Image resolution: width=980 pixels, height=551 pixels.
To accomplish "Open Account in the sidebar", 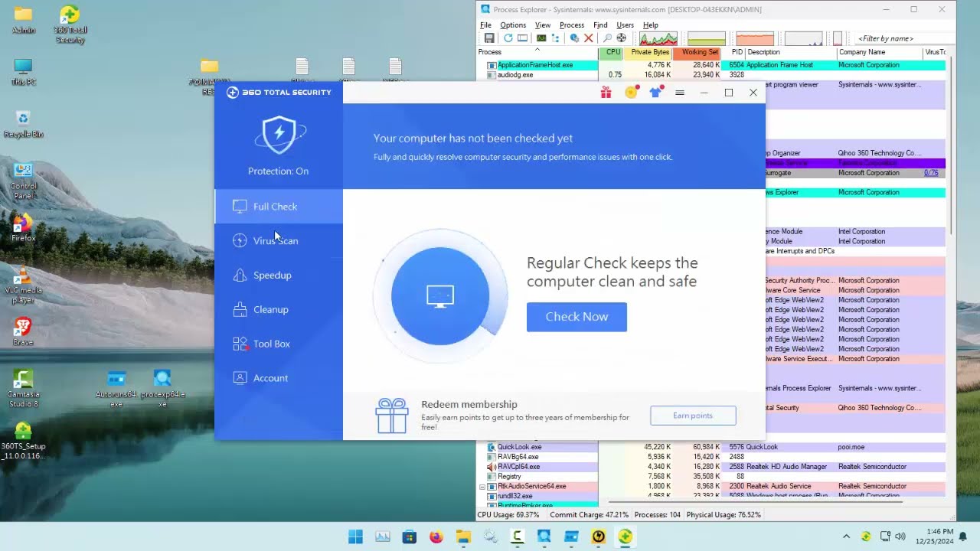I will click(x=279, y=378).
